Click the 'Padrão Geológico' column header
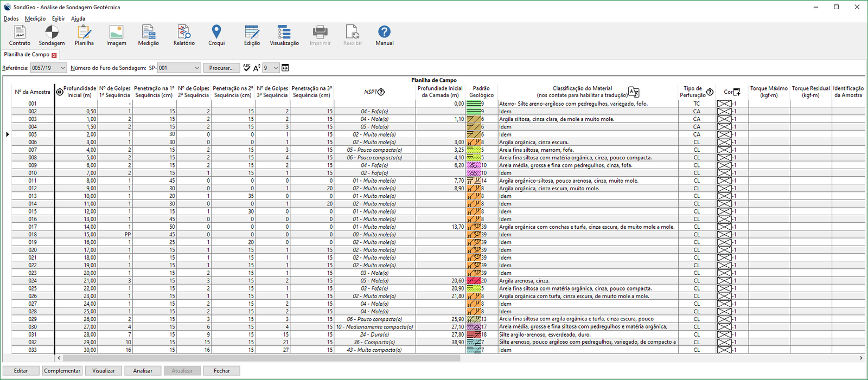The height and width of the screenshot is (380, 868). [x=481, y=92]
